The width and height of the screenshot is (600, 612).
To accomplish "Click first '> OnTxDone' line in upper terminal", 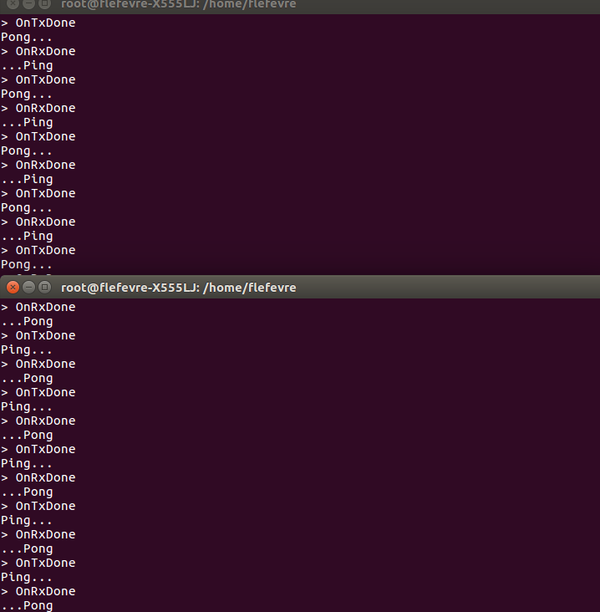I will pyautogui.click(x=38, y=23).
